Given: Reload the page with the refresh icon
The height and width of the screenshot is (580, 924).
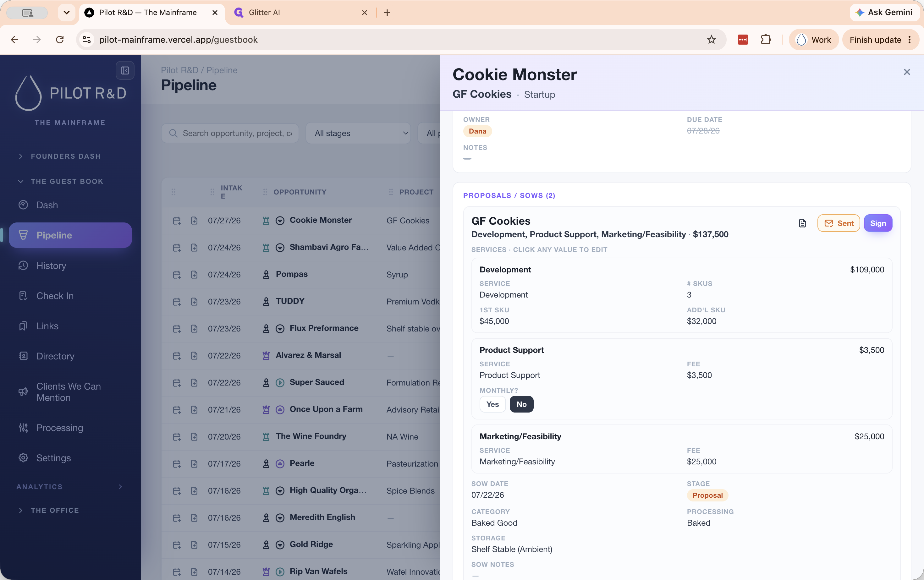Looking at the screenshot, I should [x=59, y=40].
